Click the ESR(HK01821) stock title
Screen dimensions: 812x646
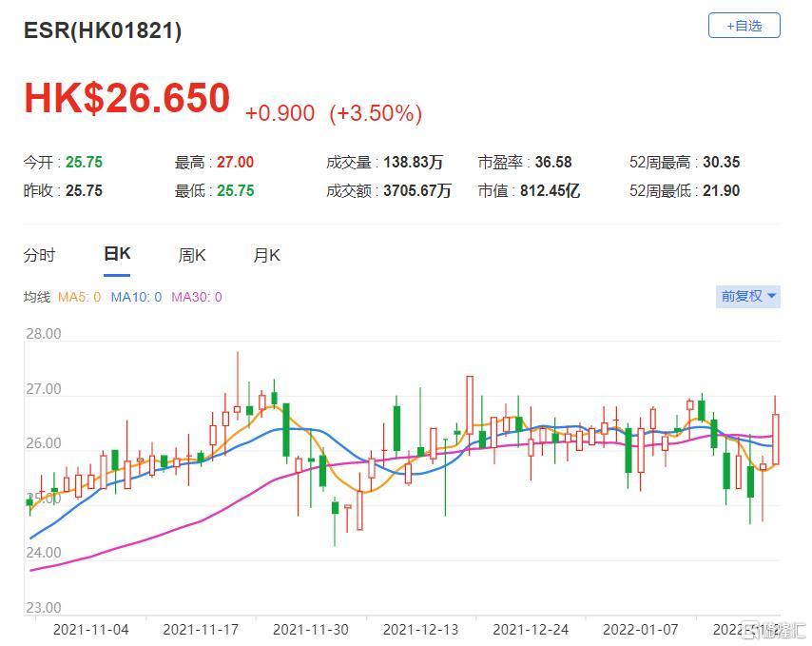pyautogui.click(x=103, y=30)
